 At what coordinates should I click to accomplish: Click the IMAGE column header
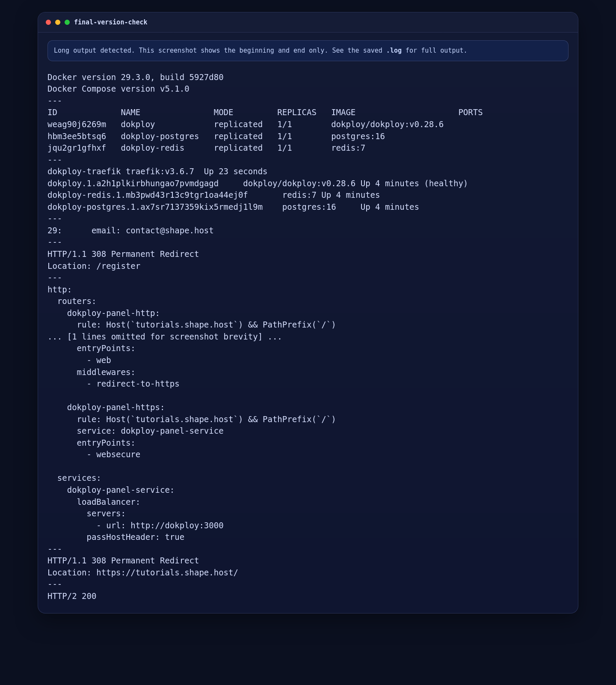point(344,113)
